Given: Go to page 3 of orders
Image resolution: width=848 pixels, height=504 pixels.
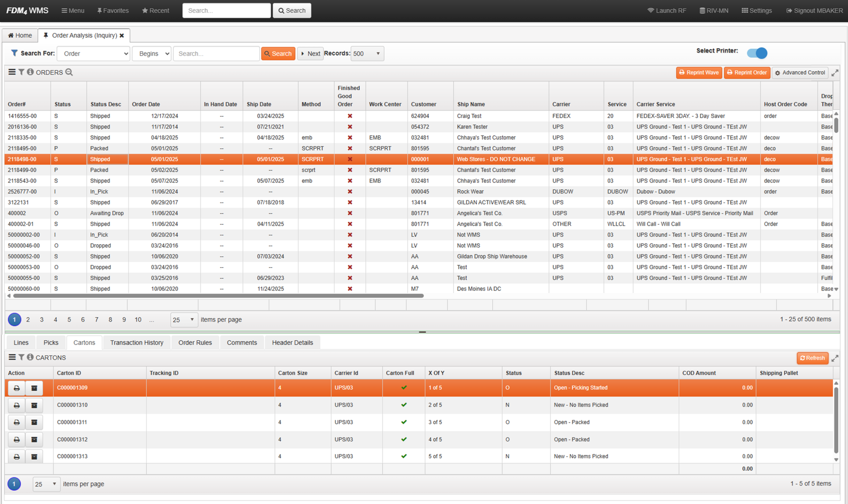Looking at the screenshot, I should [41, 320].
